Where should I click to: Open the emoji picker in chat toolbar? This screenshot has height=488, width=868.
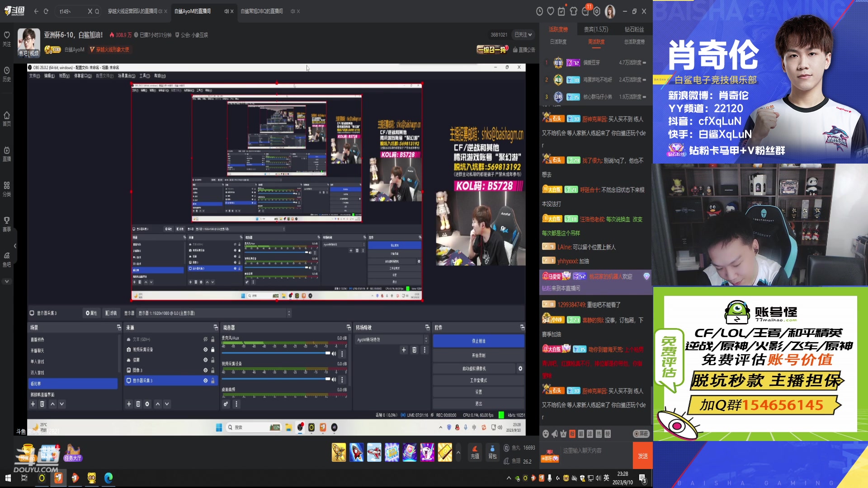546,434
